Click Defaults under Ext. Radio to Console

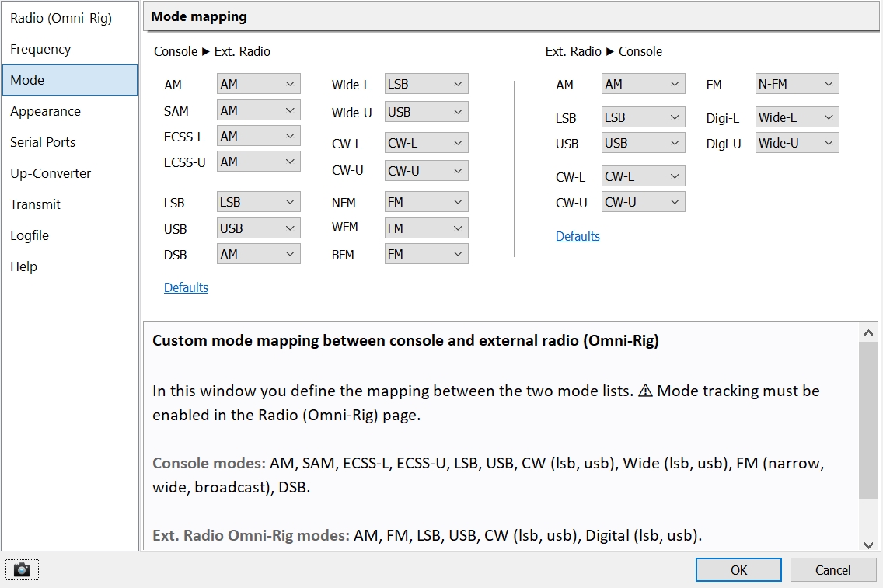(x=578, y=236)
